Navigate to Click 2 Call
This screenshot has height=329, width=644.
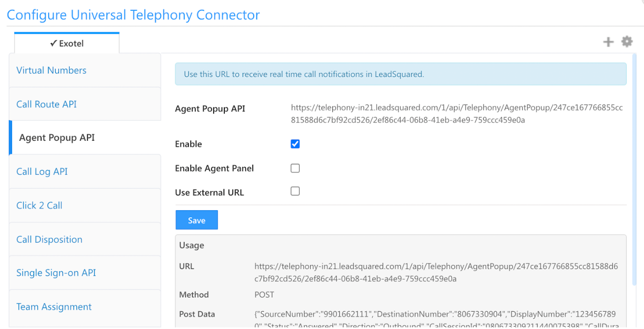[x=85, y=205]
